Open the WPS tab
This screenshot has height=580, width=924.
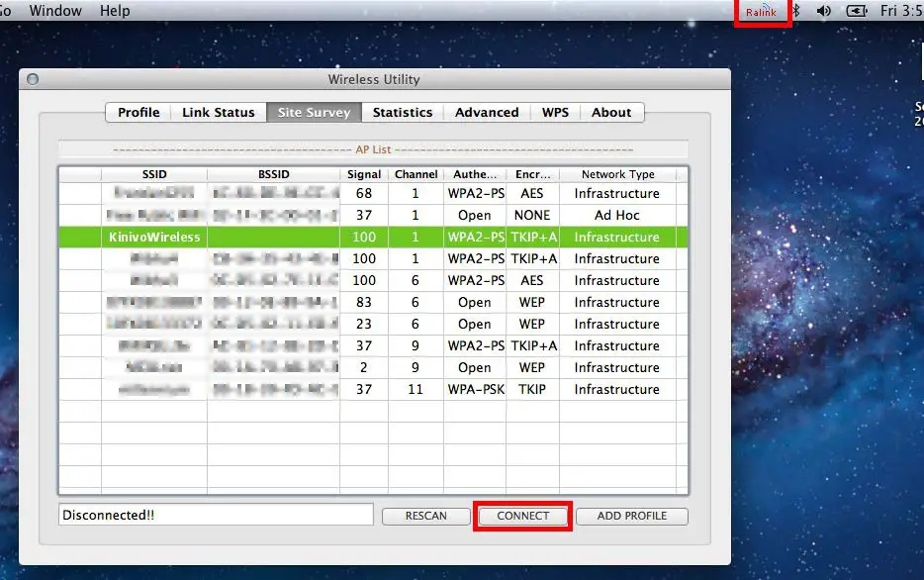tap(555, 112)
